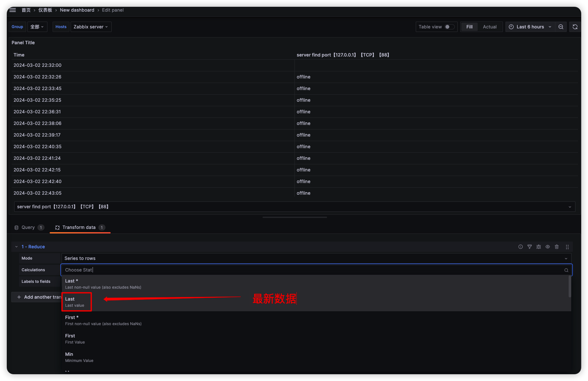Click the filter icon in Reduce row
Screen dimensions: 588x381
(x=530, y=247)
